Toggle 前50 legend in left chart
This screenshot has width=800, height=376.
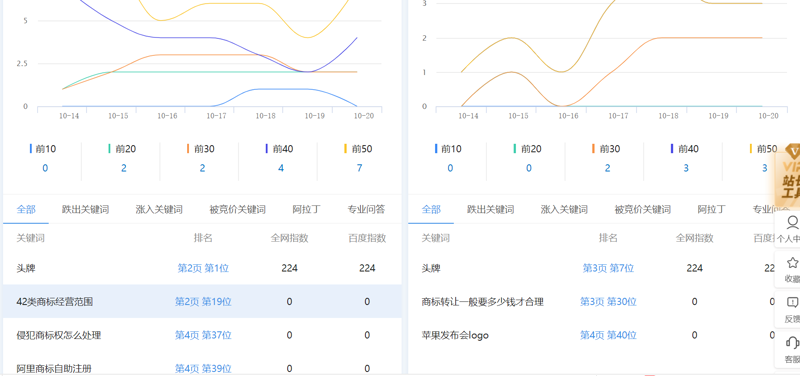[x=358, y=149]
